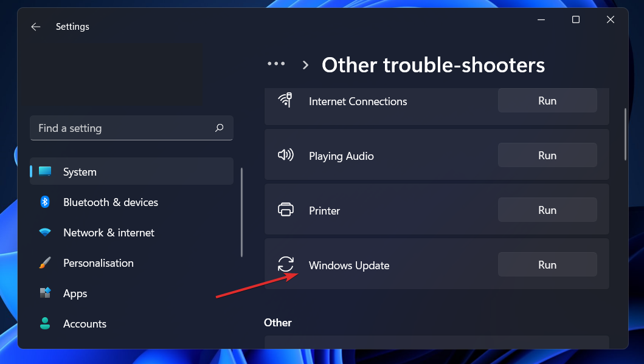The width and height of the screenshot is (644, 364).
Task: Click the Windows Update sync icon
Action: pos(286,264)
